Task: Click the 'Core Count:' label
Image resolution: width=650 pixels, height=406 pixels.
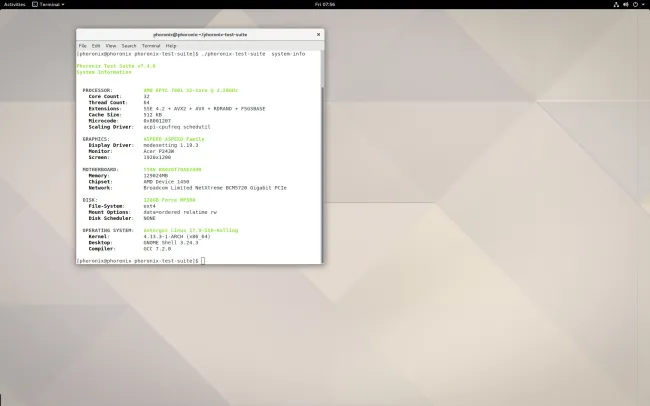Action: (105, 97)
